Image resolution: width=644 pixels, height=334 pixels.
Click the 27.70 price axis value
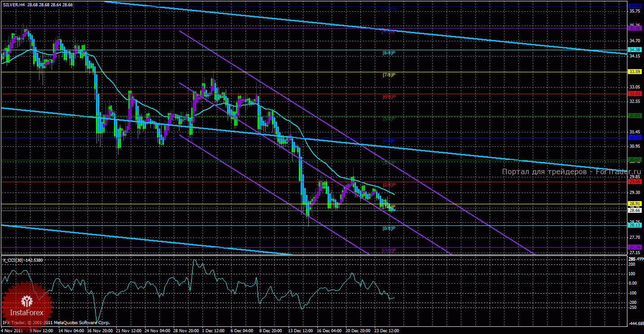[635, 237]
